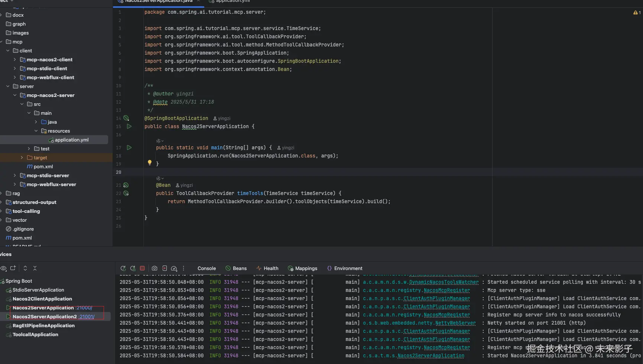643x364 pixels.
Task: Click the folder icon of the graph directory
Action: click(x=9, y=24)
